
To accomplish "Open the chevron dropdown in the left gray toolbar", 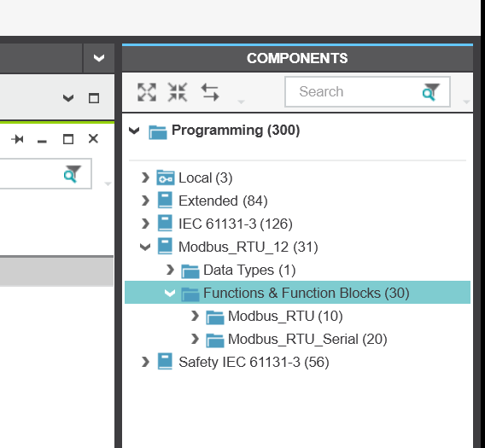I will coord(68,98).
